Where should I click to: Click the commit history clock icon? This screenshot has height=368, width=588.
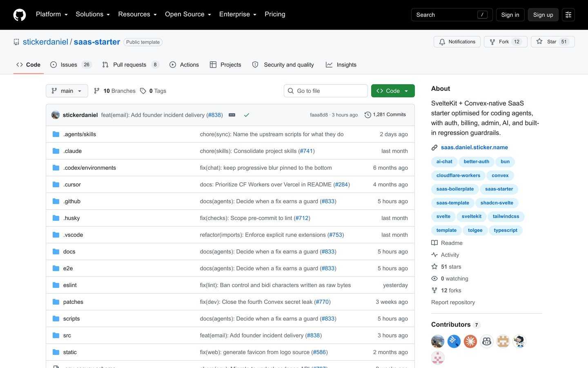(x=367, y=115)
